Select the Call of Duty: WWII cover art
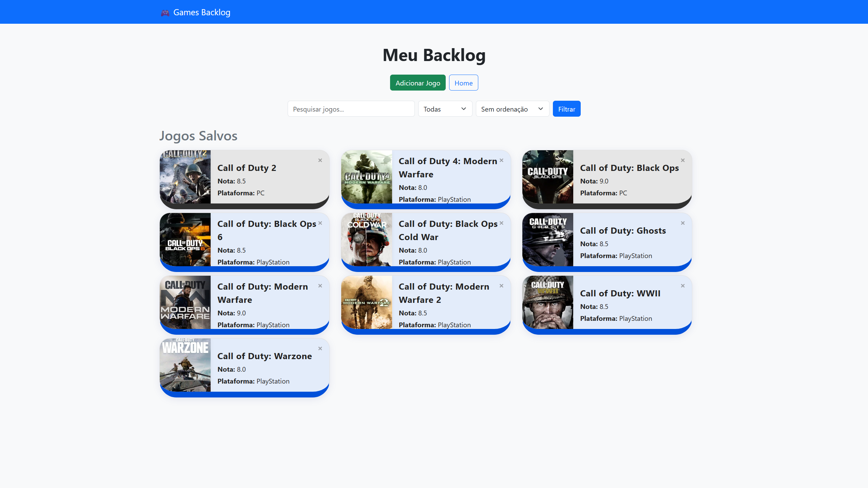The height and width of the screenshot is (488, 868). (x=547, y=302)
